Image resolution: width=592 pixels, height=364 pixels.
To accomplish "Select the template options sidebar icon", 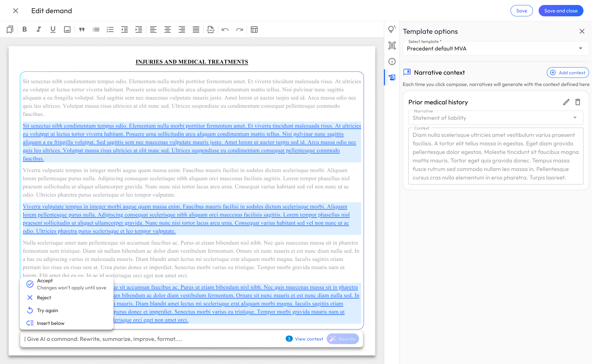I will (x=392, y=77).
